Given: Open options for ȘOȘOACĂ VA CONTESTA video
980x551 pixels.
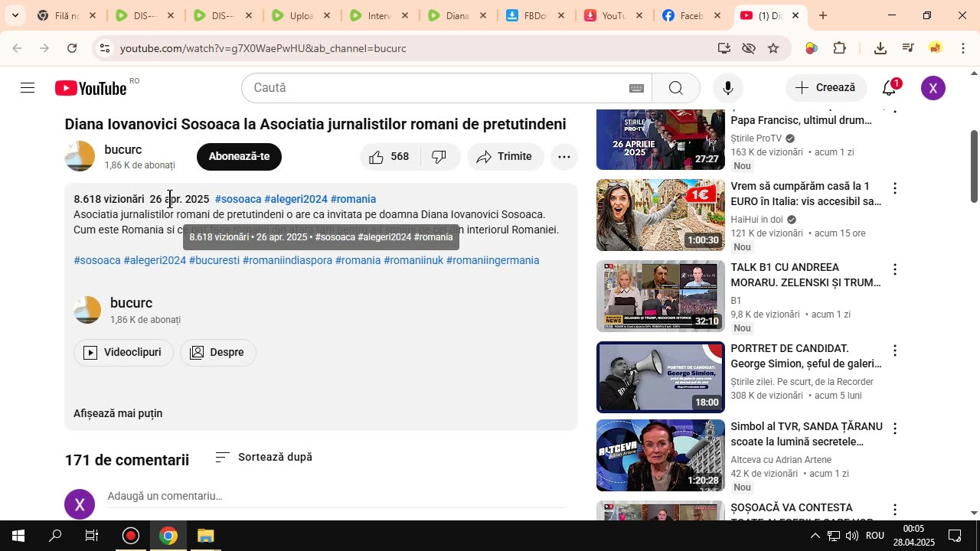Looking at the screenshot, I should [894, 510].
